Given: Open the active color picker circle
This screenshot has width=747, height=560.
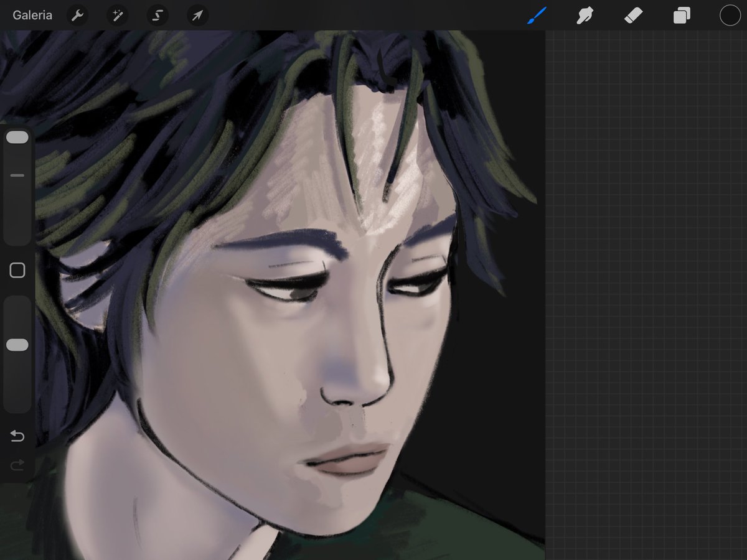Looking at the screenshot, I should point(730,16).
